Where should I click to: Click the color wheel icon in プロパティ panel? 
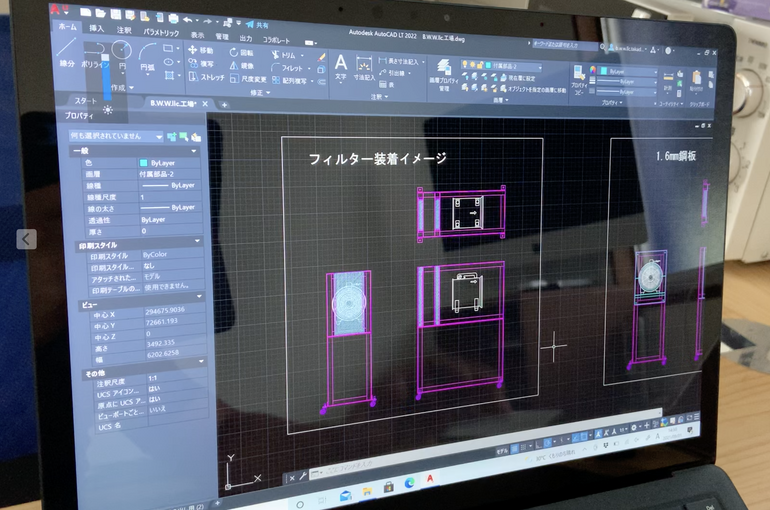(x=593, y=70)
